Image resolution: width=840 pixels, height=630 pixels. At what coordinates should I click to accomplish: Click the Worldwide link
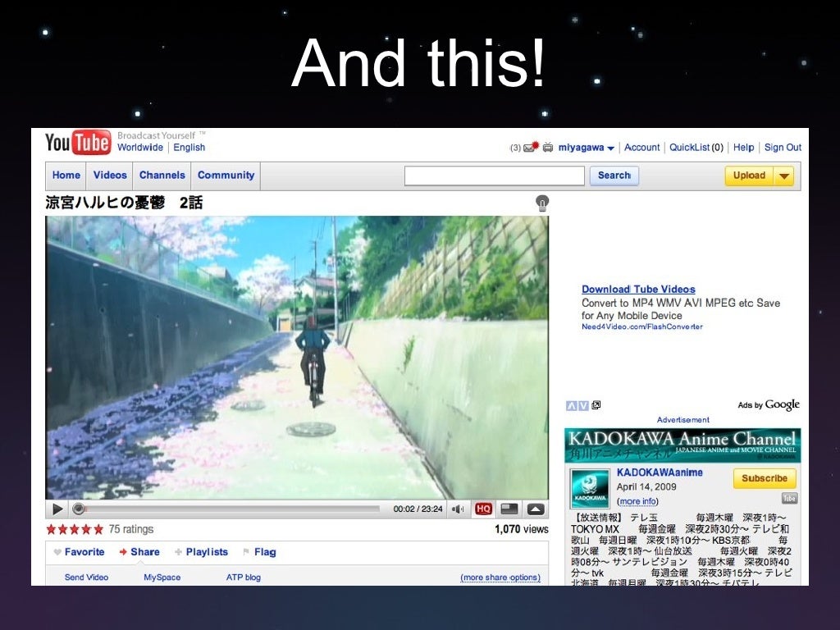139,148
